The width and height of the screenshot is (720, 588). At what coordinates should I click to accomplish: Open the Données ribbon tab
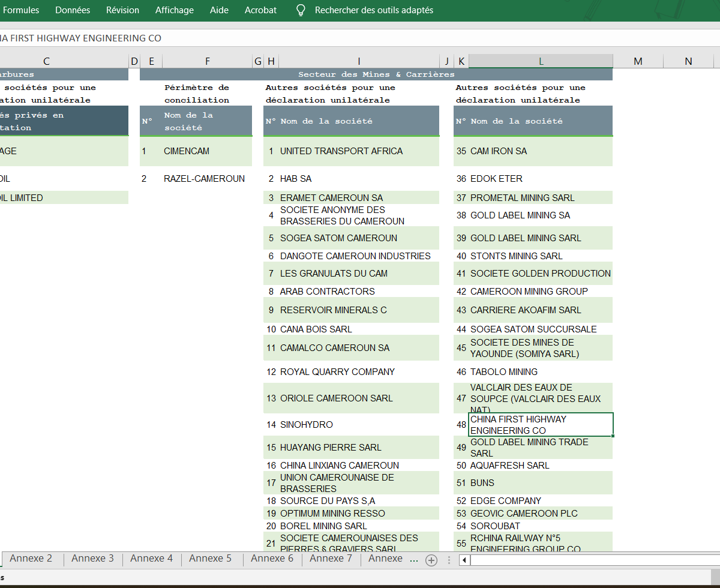pos(73,10)
